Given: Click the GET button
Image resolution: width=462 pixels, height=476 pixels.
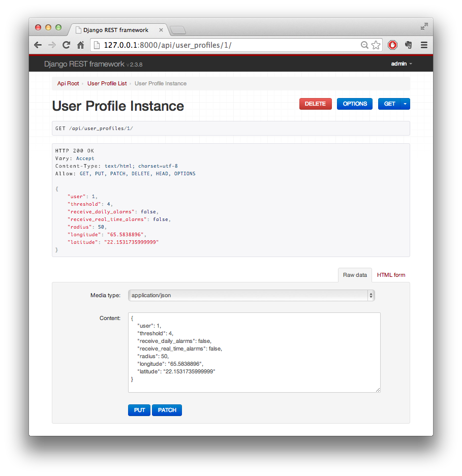Looking at the screenshot, I should [389, 104].
